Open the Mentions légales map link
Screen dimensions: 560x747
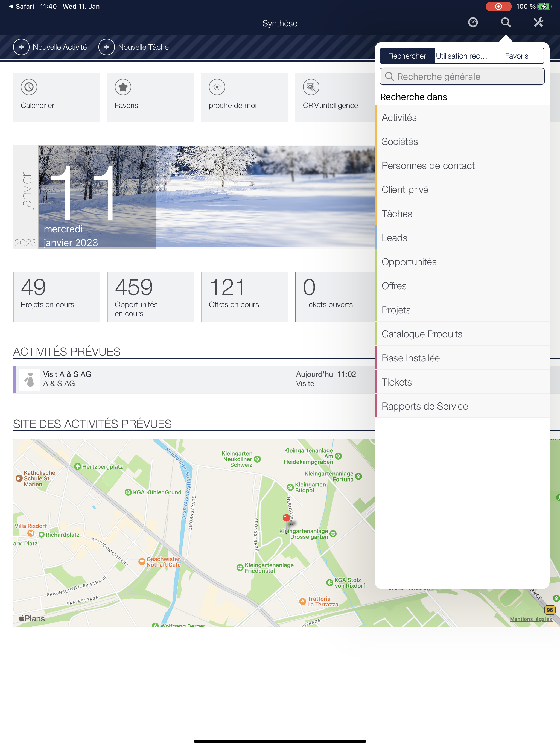tap(531, 619)
